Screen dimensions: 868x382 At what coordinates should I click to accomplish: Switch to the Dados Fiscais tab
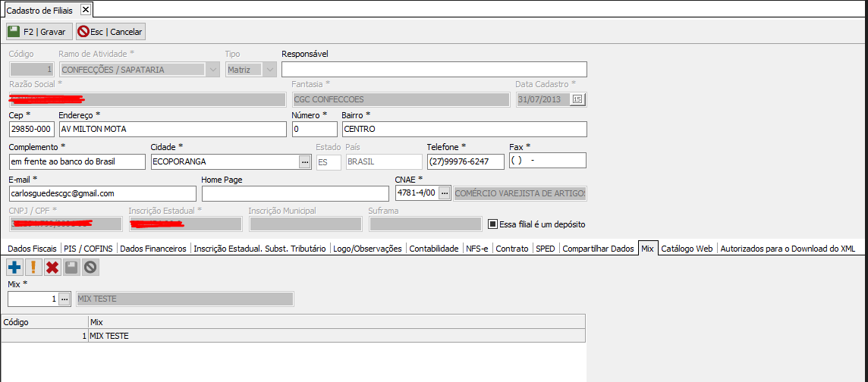point(33,249)
